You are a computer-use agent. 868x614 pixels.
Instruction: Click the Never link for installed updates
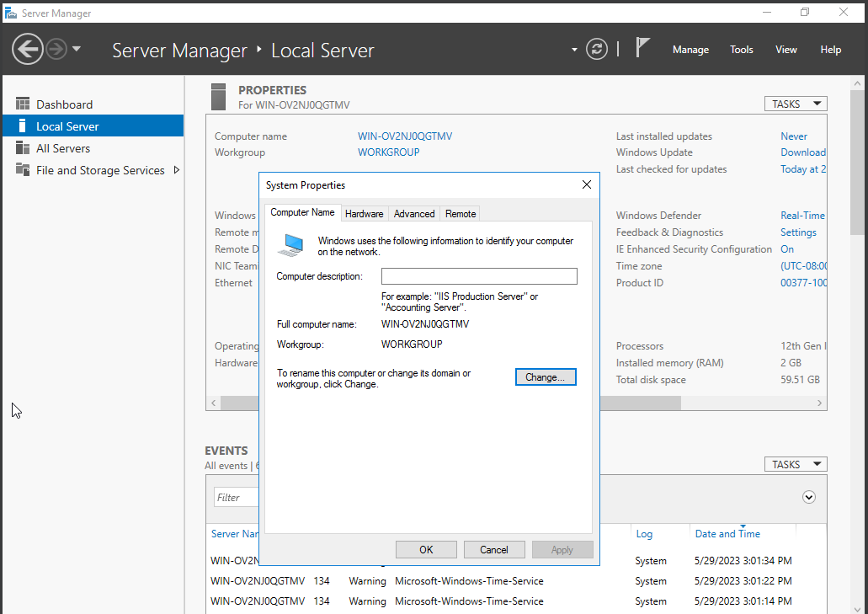pyautogui.click(x=794, y=136)
